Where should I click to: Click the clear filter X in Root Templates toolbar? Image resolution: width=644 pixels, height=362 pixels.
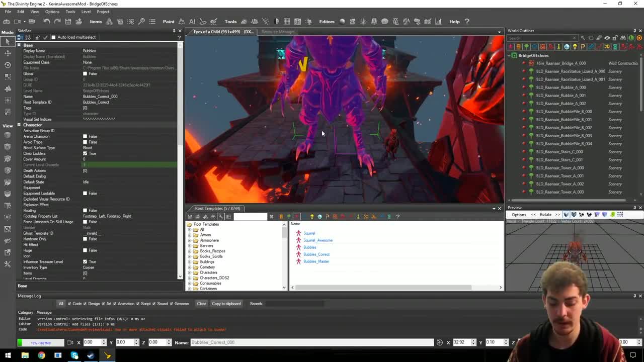click(271, 217)
